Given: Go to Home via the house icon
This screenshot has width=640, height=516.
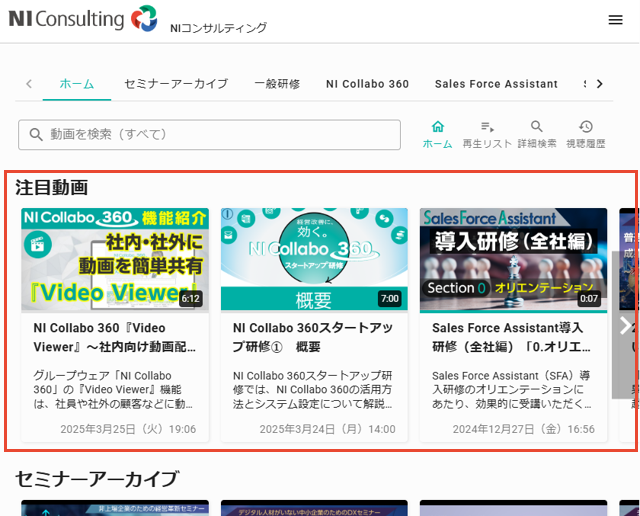Looking at the screenshot, I should pos(438,127).
